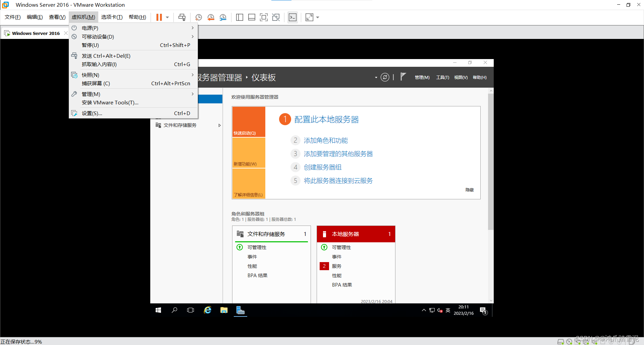The image size is (644, 345).
Task: Open the 创建服务器组 link
Action: (x=322, y=167)
